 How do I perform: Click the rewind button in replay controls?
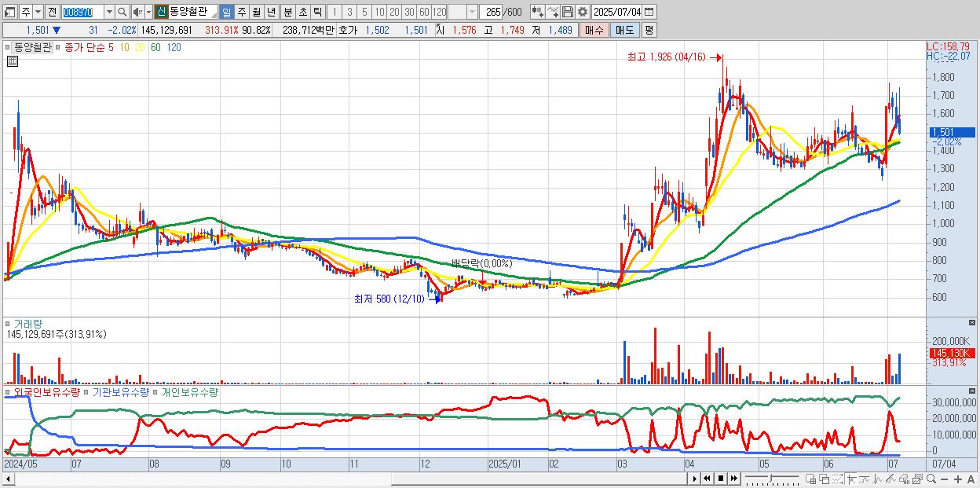coord(707,479)
